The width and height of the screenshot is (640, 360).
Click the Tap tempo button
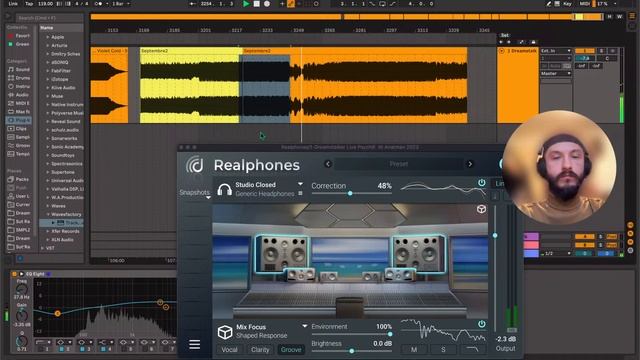29,4
